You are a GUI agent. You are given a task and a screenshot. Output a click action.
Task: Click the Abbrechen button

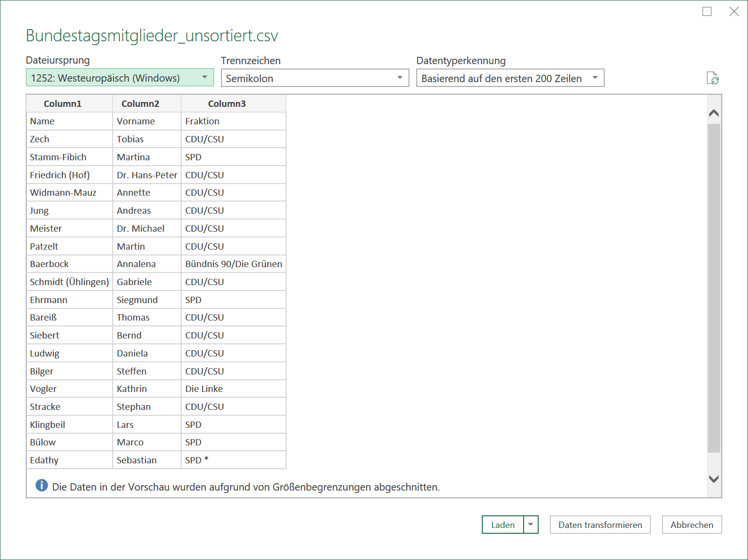(692, 525)
